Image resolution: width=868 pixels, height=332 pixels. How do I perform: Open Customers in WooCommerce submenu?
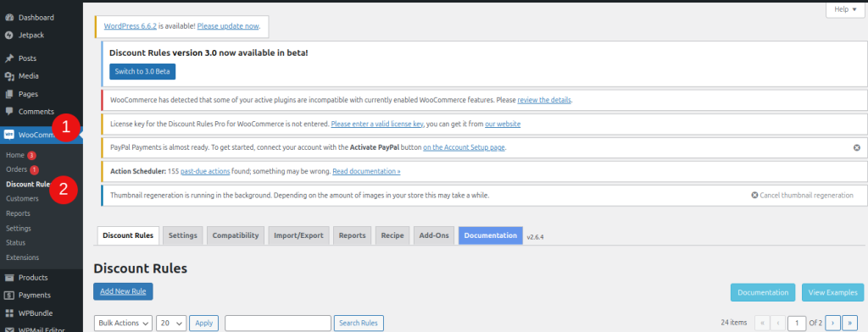click(x=22, y=199)
